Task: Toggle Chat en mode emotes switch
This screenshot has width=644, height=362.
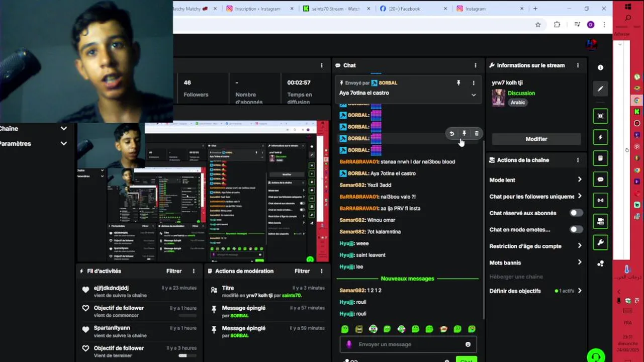Action: tap(576, 229)
